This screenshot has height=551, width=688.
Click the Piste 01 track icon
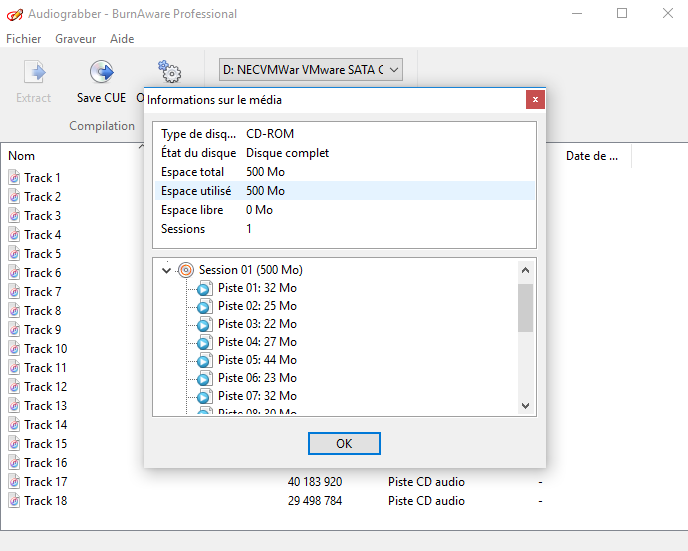pyautogui.click(x=204, y=289)
